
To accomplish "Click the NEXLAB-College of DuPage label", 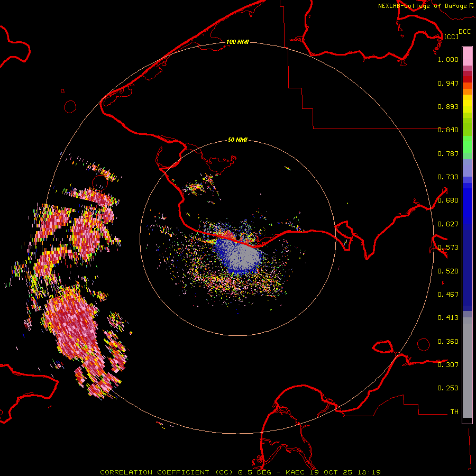I will click(422, 6).
